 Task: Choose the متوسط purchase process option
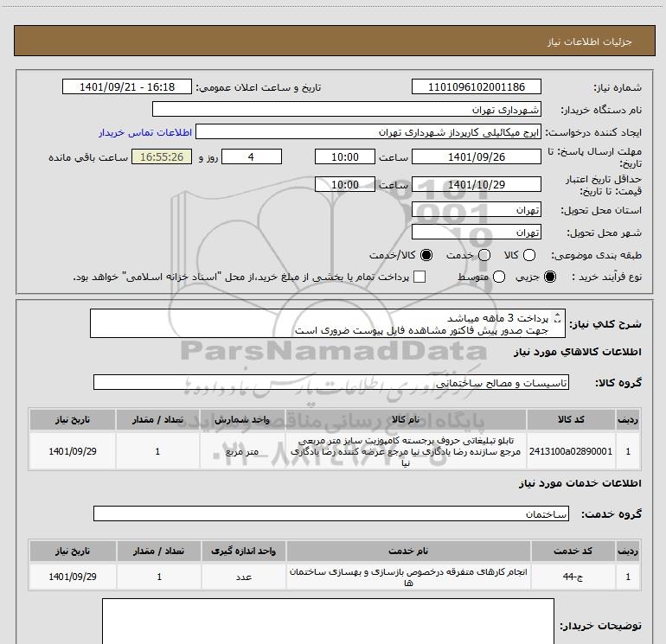[499, 277]
